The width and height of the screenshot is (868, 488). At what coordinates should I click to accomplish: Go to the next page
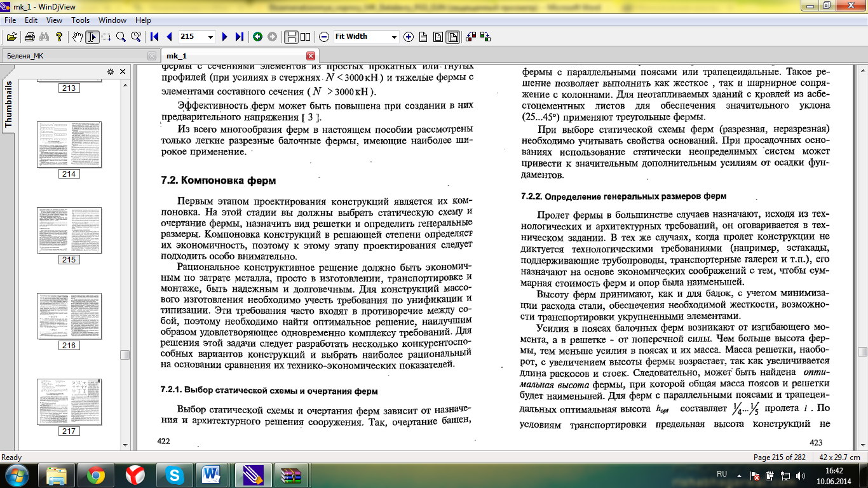(224, 37)
